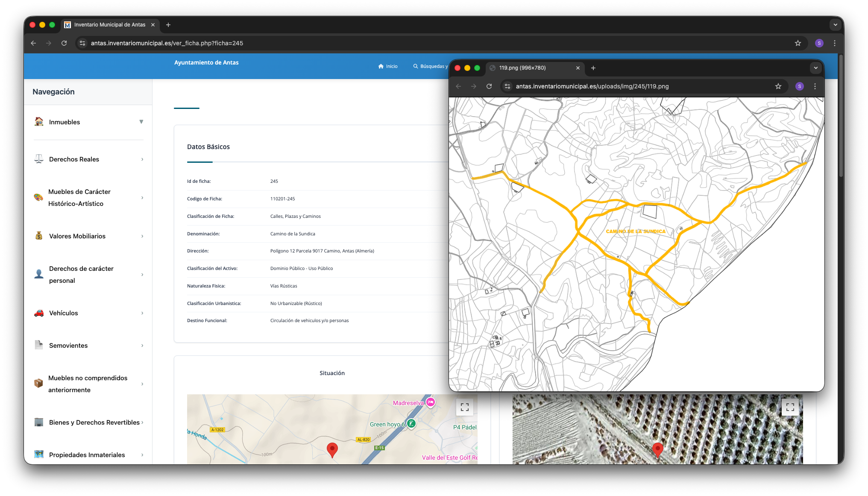The width and height of the screenshot is (868, 496).
Task: Reload the 119.png popup window
Action: (489, 86)
